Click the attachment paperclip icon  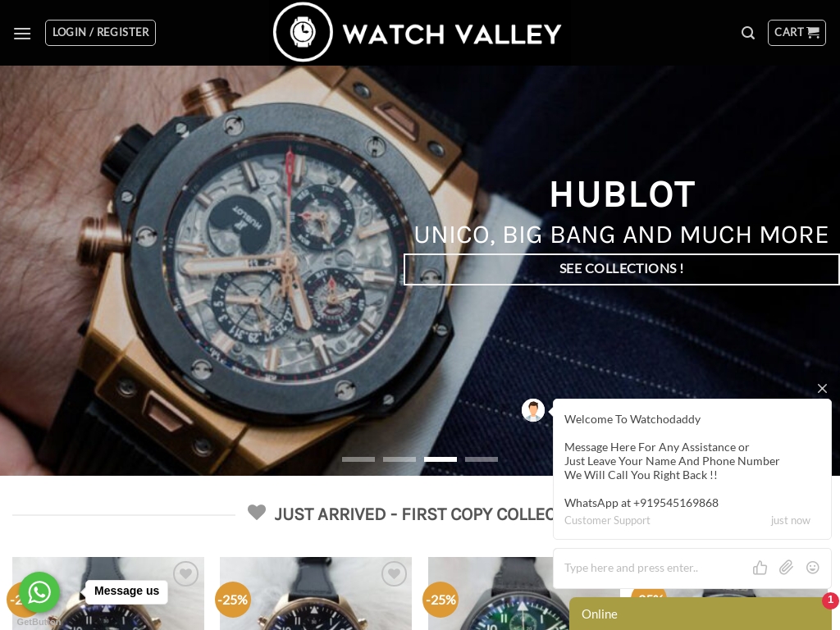pyautogui.click(x=786, y=568)
